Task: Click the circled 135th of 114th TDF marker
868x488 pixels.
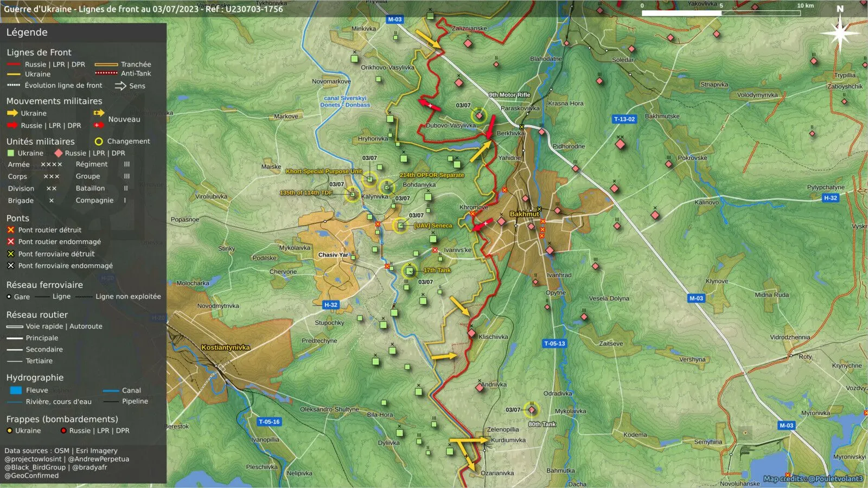Action: (x=352, y=195)
